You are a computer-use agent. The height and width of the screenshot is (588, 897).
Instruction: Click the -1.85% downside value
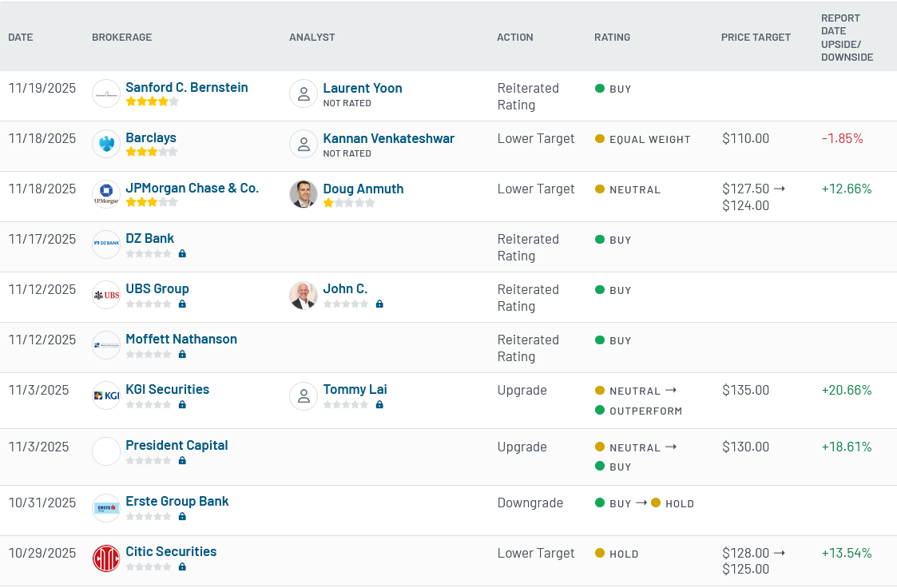click(842, 138)
